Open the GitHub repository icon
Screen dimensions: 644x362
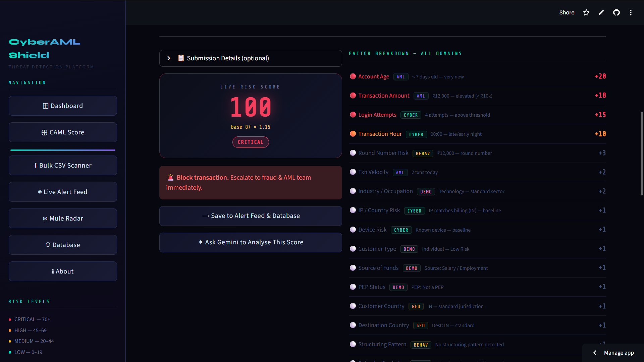pyautogui.click(x=616, y=12)
